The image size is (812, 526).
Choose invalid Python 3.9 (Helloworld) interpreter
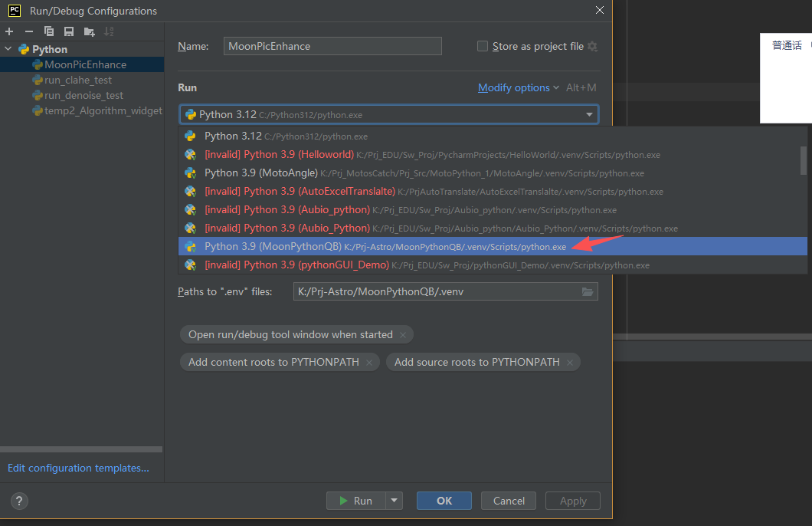point(489,154)
